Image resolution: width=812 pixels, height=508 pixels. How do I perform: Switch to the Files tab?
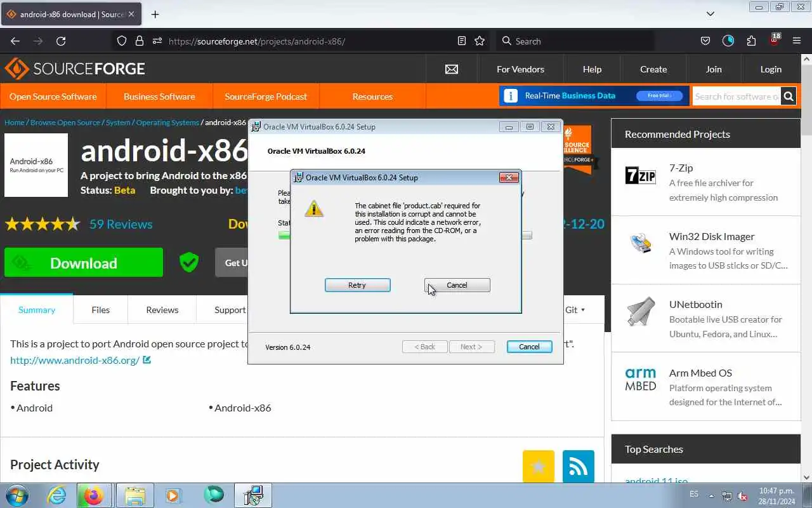pos(100,310)
